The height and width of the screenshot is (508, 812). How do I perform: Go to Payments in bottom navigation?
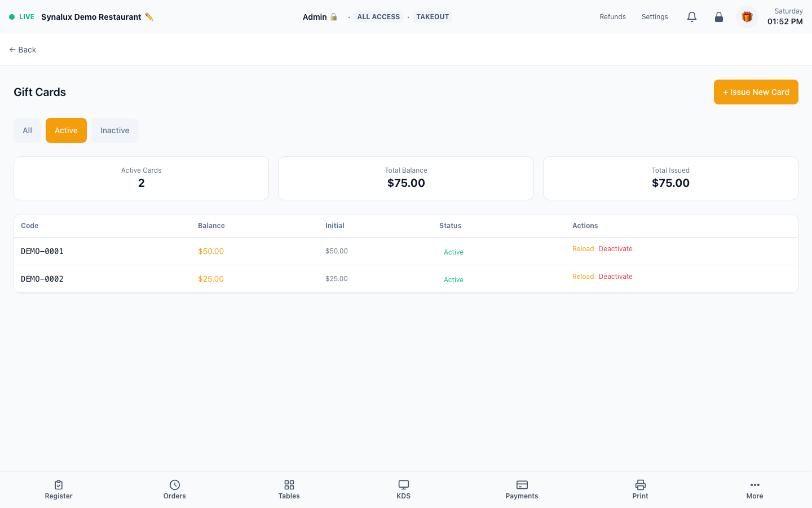[522, 490]
